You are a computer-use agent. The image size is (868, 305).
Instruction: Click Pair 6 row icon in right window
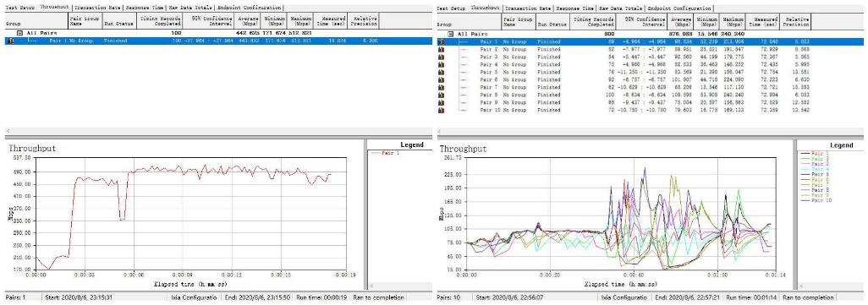click(442, 80)
